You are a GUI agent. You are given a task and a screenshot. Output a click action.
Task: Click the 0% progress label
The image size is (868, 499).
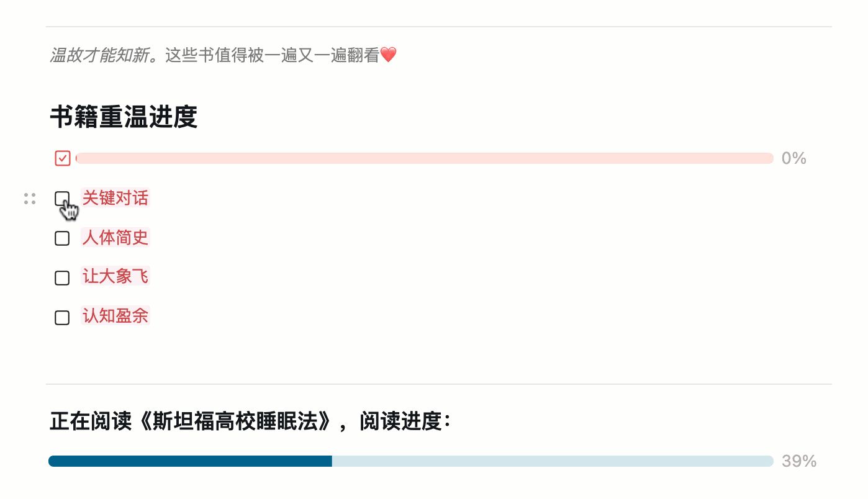(793, 158)
